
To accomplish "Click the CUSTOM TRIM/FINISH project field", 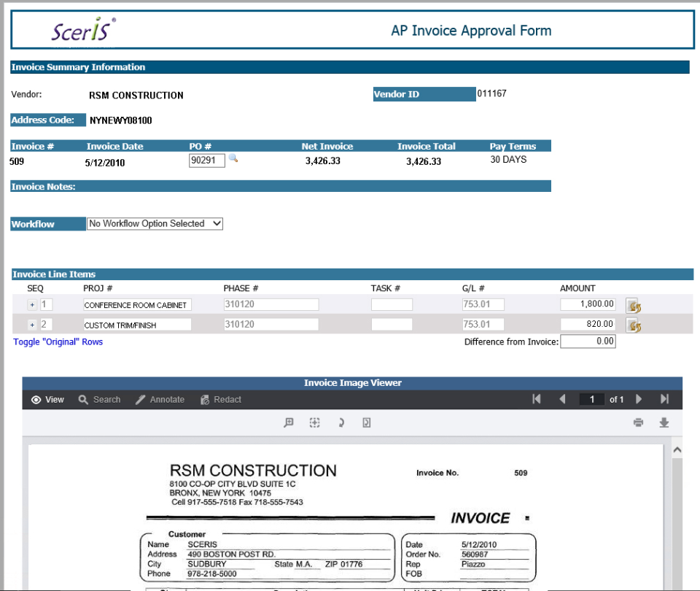I will tap(137, 325).
